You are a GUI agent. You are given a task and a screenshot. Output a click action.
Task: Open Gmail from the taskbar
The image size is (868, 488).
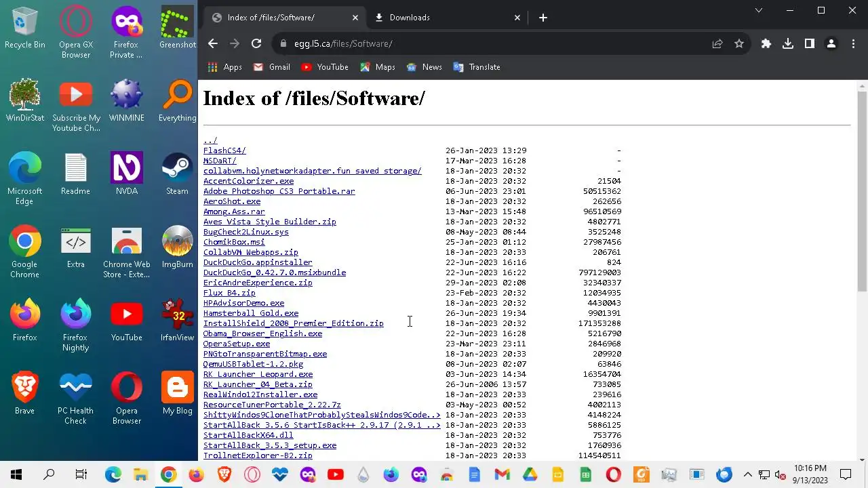(502, 474)
